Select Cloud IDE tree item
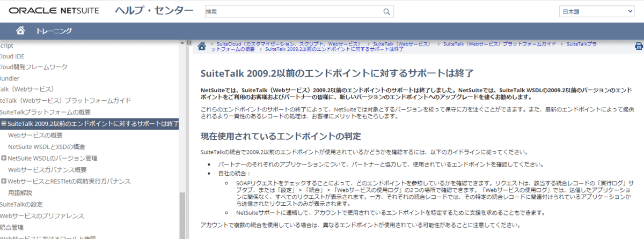The width and height of the screenshot is (644, 239). click(12, 56)
